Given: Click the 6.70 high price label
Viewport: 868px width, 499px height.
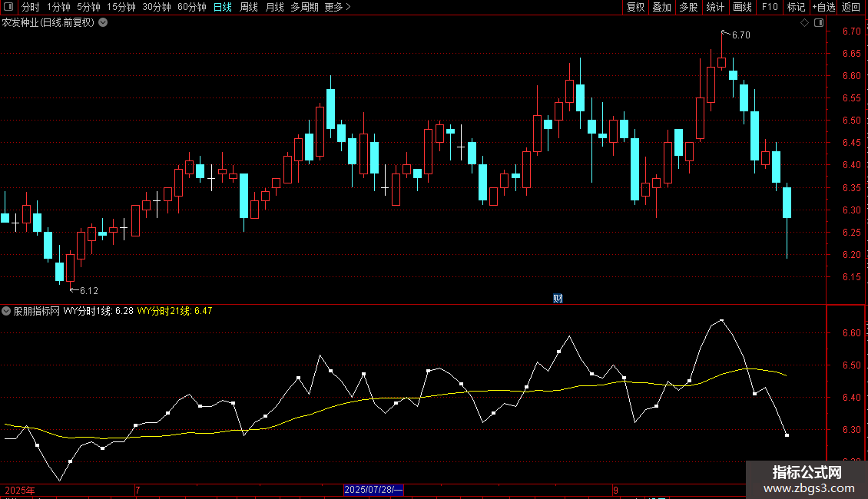Looking at the screenshot, I should 740,35.
